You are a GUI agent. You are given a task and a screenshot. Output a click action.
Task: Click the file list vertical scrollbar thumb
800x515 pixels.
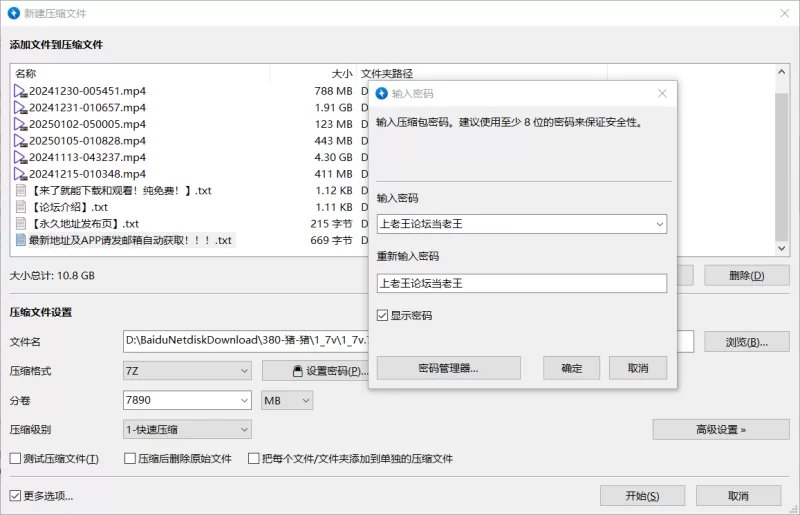781,166
